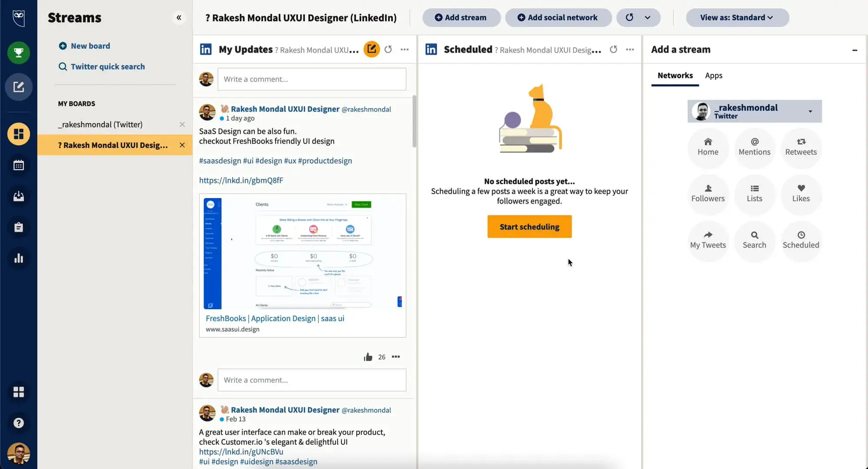Open the Help question mark icon
This screenshot has height=469, width=868.
click(x=18, y=423)
